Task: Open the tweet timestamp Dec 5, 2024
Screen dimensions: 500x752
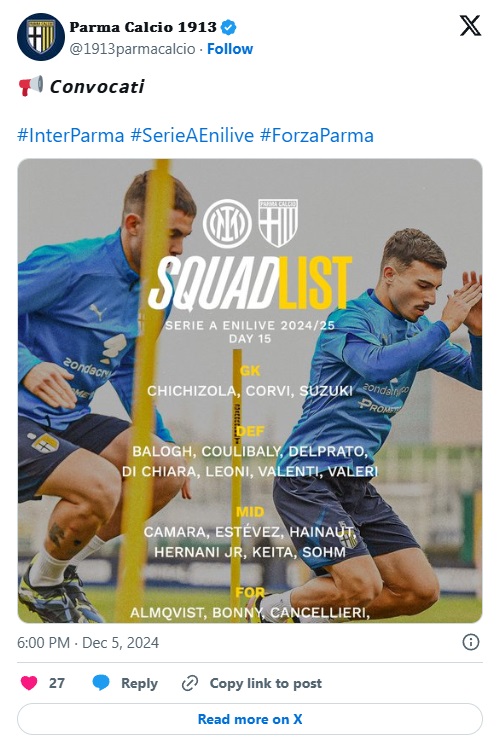Action: [88, 643]
